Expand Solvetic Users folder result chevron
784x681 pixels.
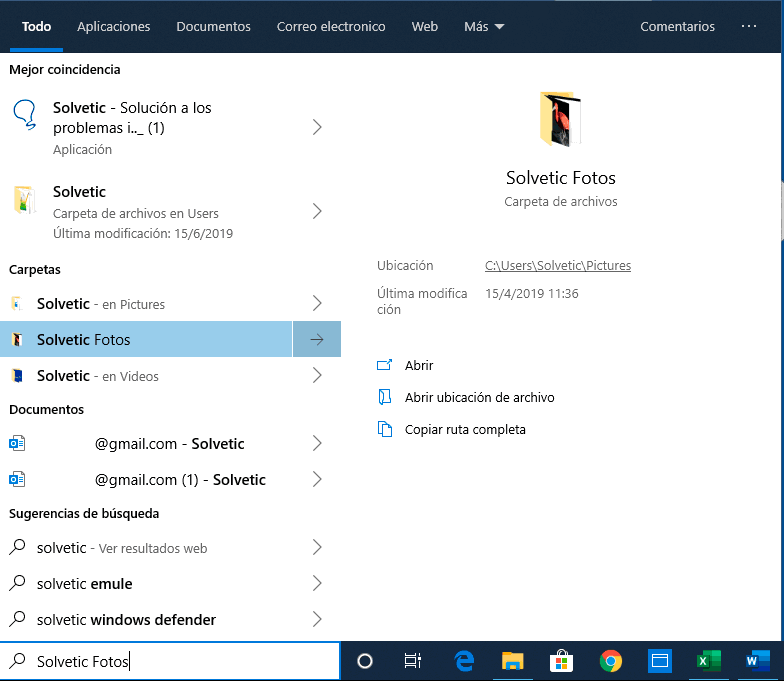click(x=317, y=211)
